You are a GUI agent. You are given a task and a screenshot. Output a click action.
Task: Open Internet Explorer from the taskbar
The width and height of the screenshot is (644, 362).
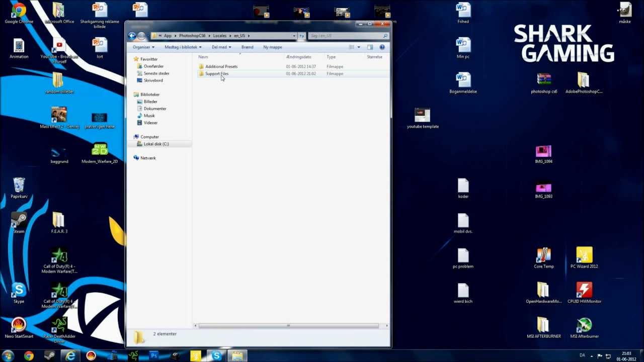point(71,356)
